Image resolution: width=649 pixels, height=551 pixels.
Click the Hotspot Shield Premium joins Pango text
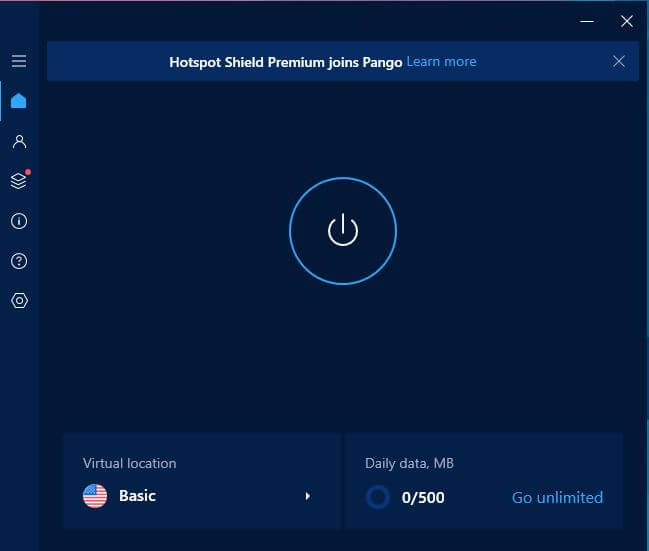286,63
